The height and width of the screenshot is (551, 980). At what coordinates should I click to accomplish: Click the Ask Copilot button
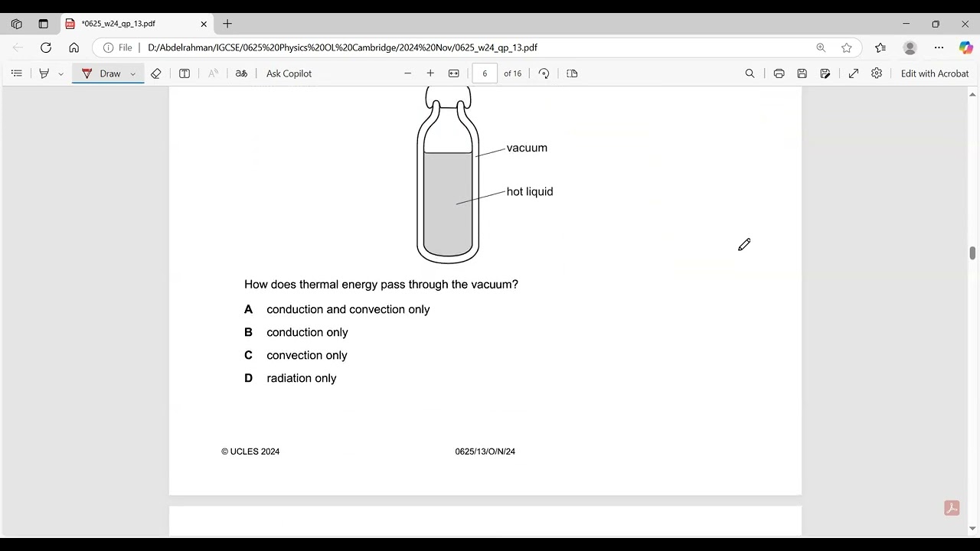click(289, 73)
